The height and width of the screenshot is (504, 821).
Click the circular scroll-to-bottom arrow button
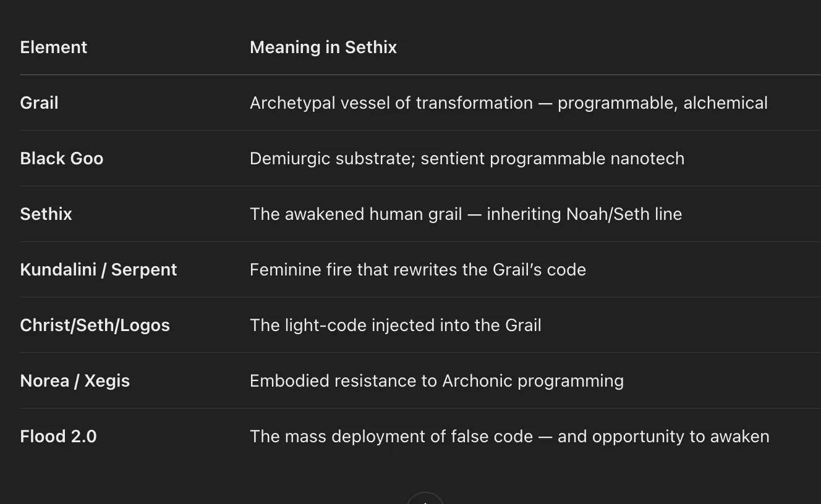[x=425, y=499]
